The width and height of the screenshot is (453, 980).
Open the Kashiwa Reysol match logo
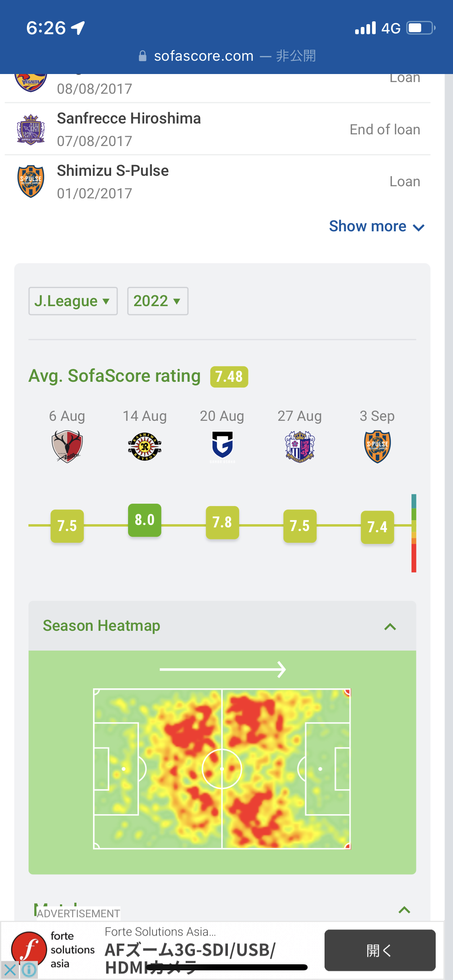click(x=145, y=446)
